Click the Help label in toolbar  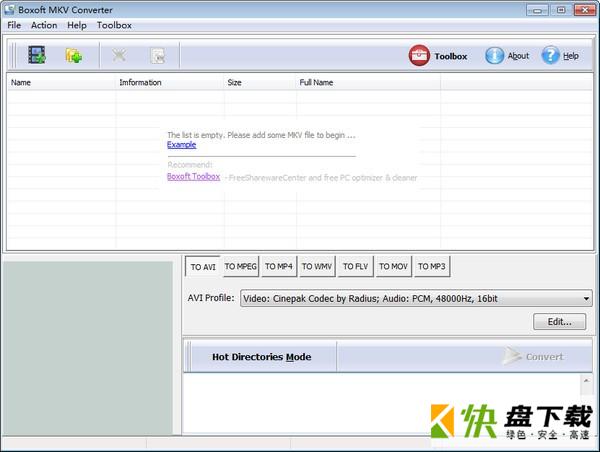pyautogui.click(x=571, y=56)
